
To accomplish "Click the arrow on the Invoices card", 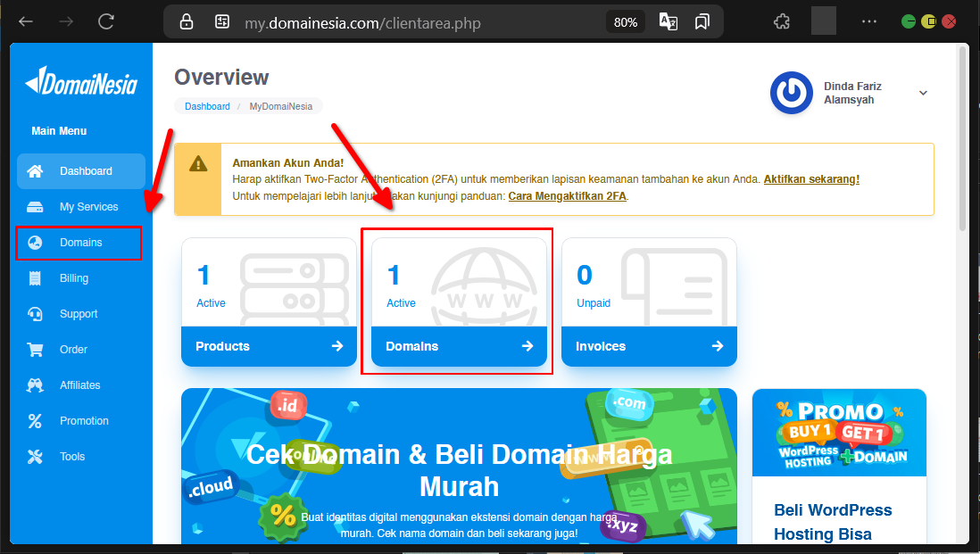I will 718,346.
